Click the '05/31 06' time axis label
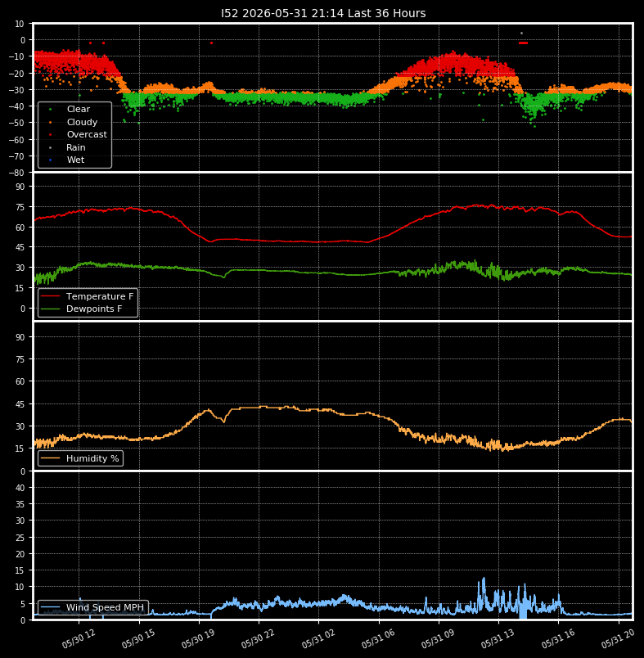Screen dimensions: 644x658 point(378,639)
